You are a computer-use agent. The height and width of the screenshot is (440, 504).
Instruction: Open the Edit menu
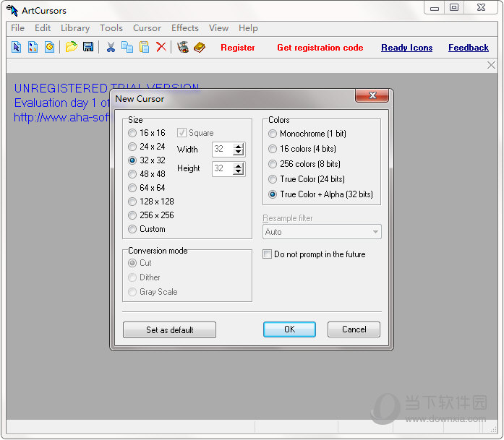pyautogui.click(x=43, y=28)
